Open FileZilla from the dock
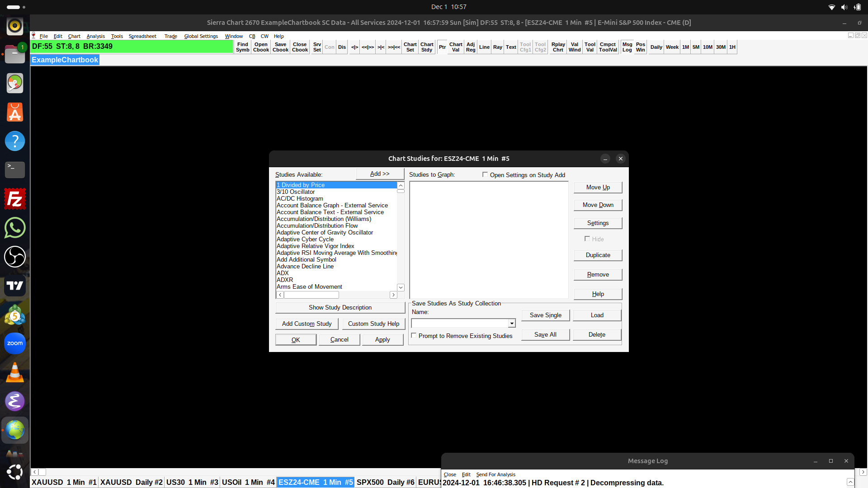Viewport: 868px width, 488px height. pos(15,199)
